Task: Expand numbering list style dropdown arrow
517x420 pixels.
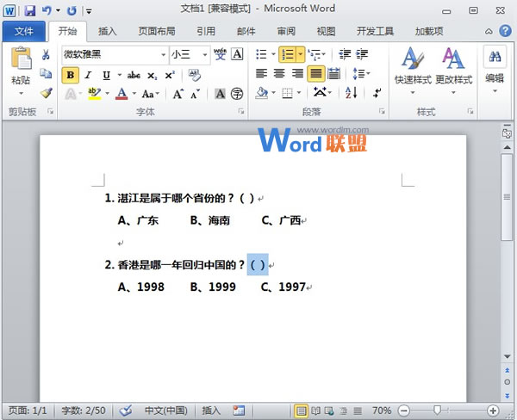Action: [x=301, y=54]
